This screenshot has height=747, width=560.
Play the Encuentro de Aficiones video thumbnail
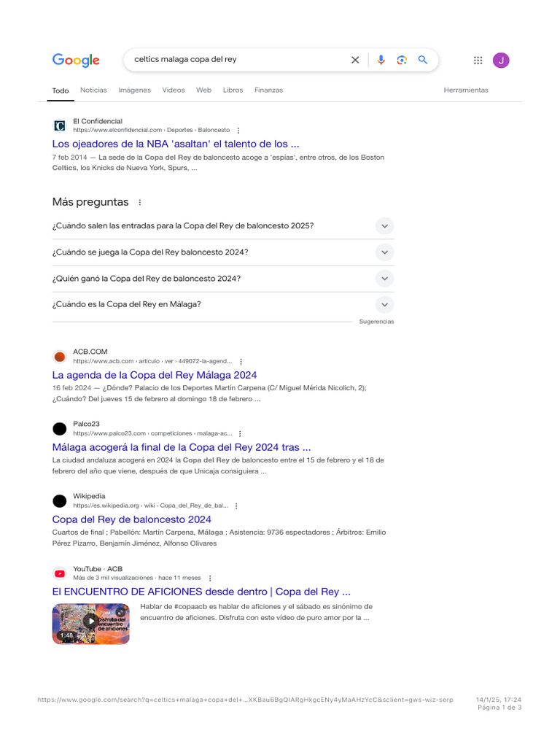coord(91,624)
